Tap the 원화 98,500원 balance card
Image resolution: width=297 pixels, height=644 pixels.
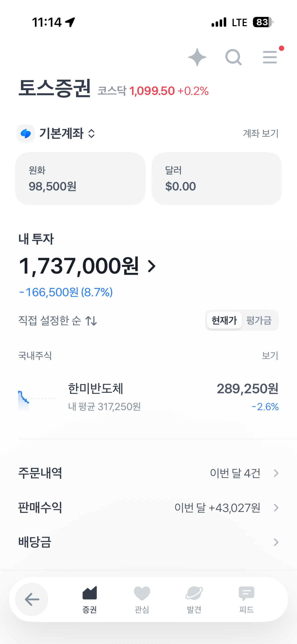[80, 179]
